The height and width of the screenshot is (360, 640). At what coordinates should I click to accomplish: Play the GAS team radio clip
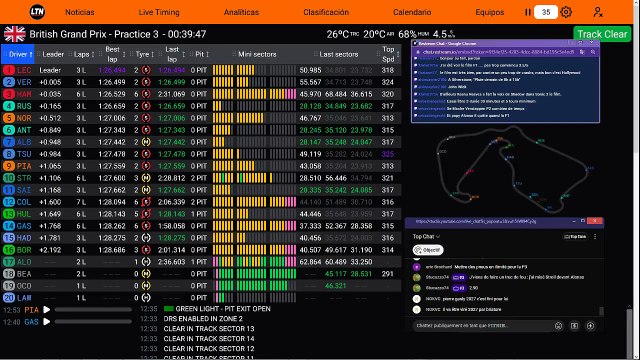47,322
